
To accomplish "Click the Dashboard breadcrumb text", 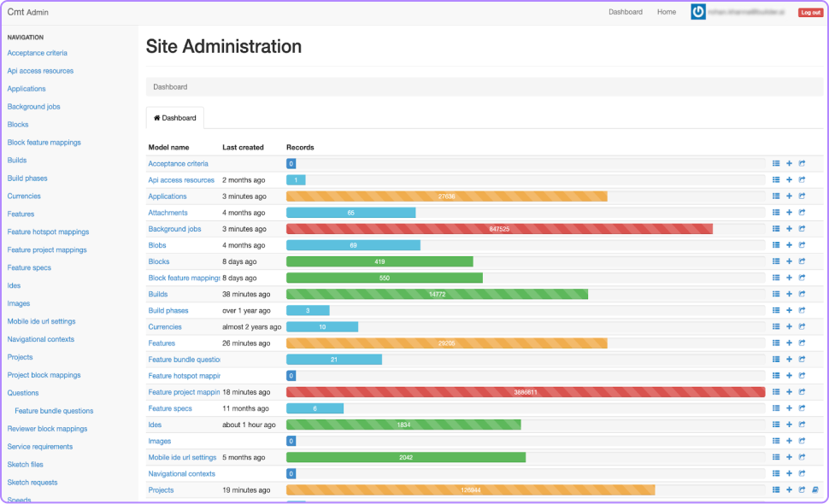I will click(170, 87).
